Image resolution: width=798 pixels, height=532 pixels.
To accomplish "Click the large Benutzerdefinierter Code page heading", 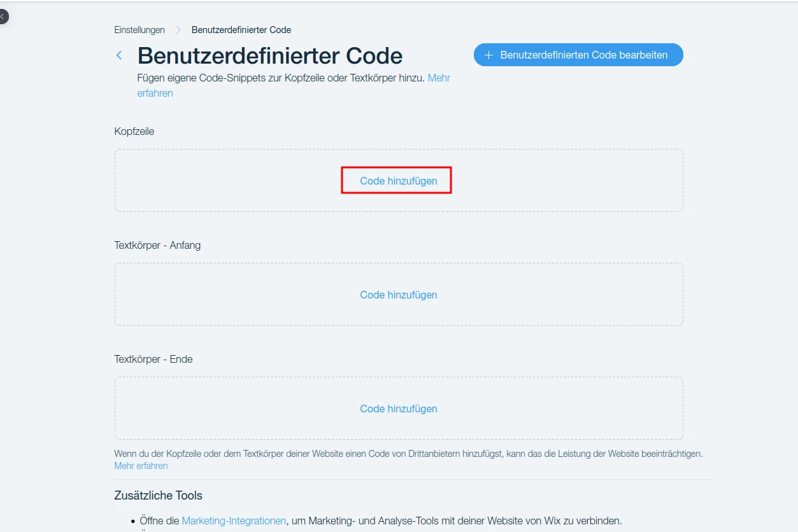I will coord(270,56).
